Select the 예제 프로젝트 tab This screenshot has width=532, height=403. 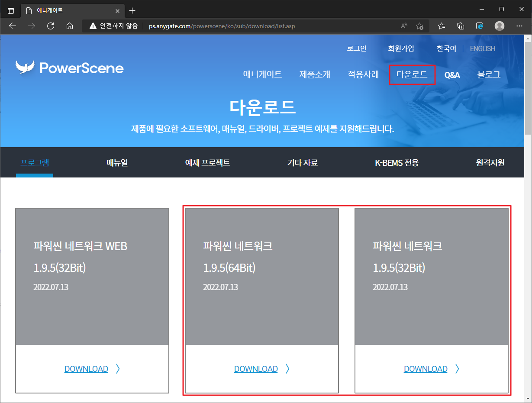[207, 163]
